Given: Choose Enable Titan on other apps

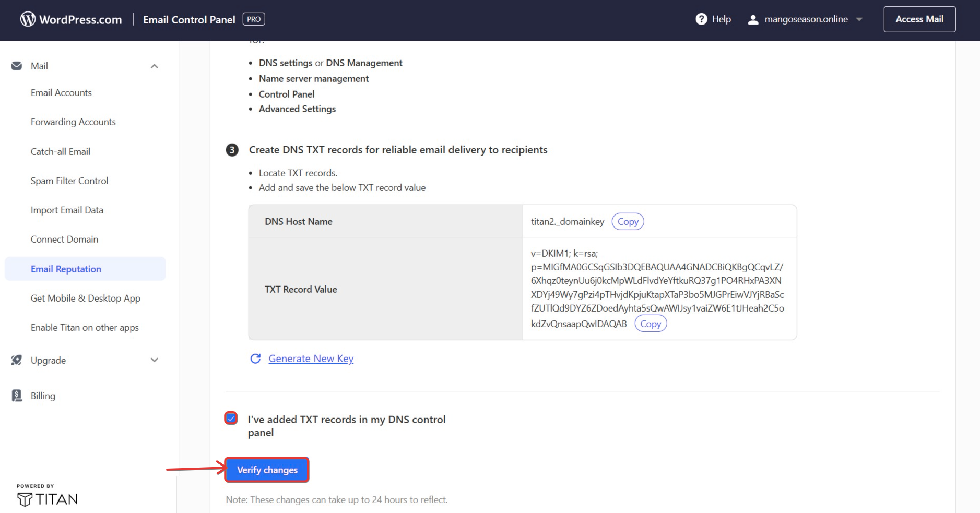Looking at the screenshot, I should (85, 328).
